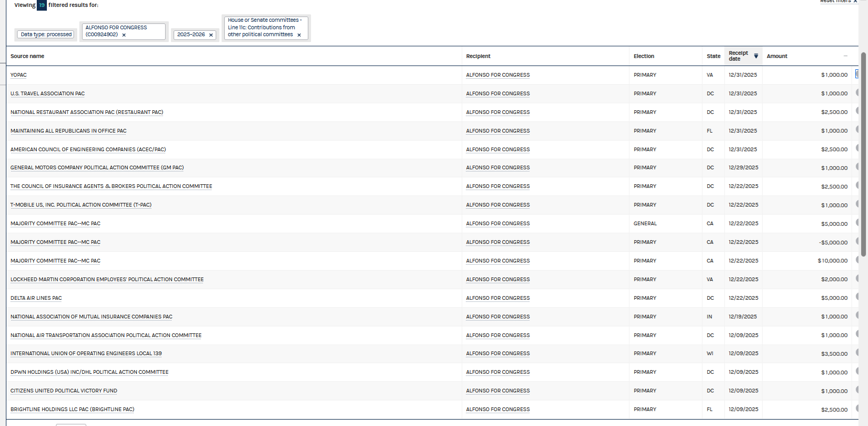The height and width of the screenshot is (426, 868).
Task: Remove the Line 11c contributions filter chip
Action: click(x=299, y=35)
